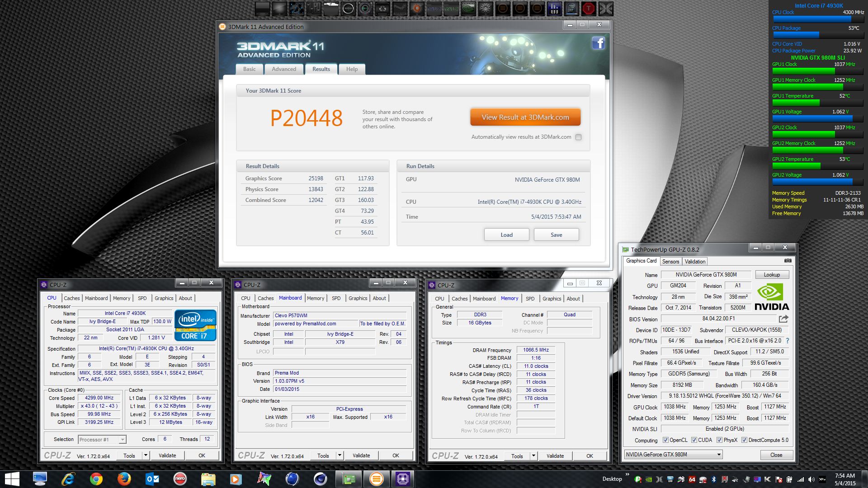Take a GPU-Z screenshot with camera icon
This screenshot has height=488, width=868.
point(788,261)
